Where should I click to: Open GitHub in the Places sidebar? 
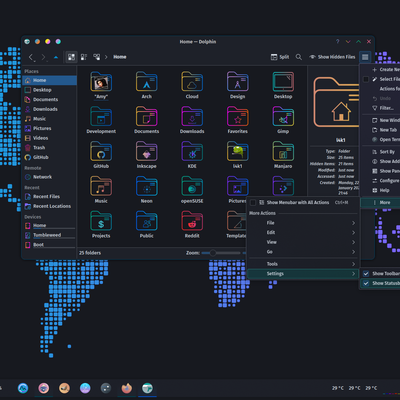pos(50,157)
